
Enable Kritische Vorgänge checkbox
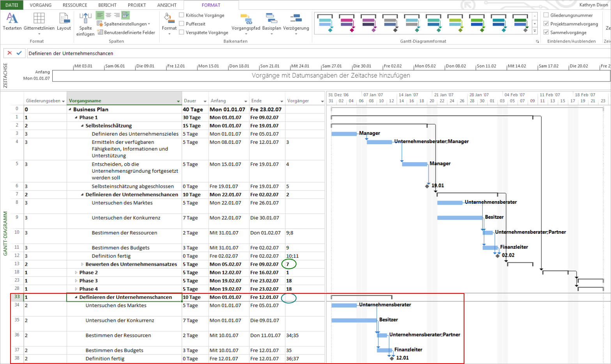[x=182, y=15]
